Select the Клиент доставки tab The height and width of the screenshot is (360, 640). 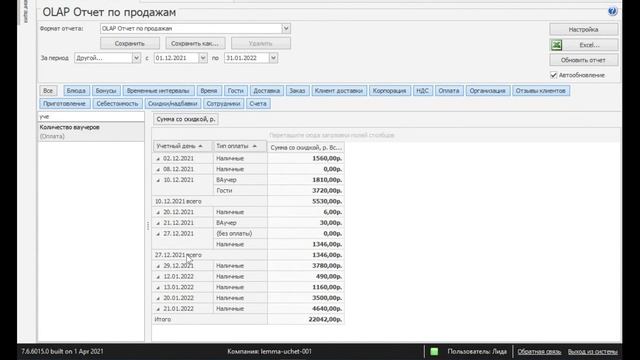pos(339,91)
